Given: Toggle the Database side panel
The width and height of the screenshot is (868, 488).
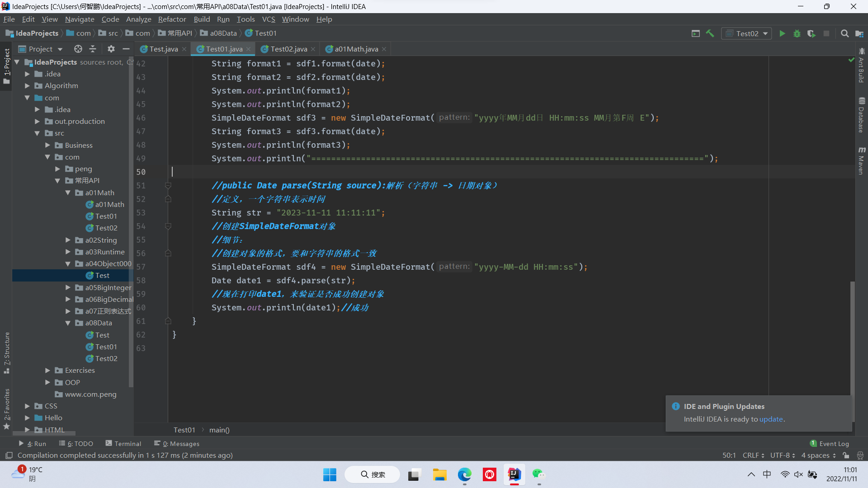Looking at the screenshot, I should click(862, 115).
